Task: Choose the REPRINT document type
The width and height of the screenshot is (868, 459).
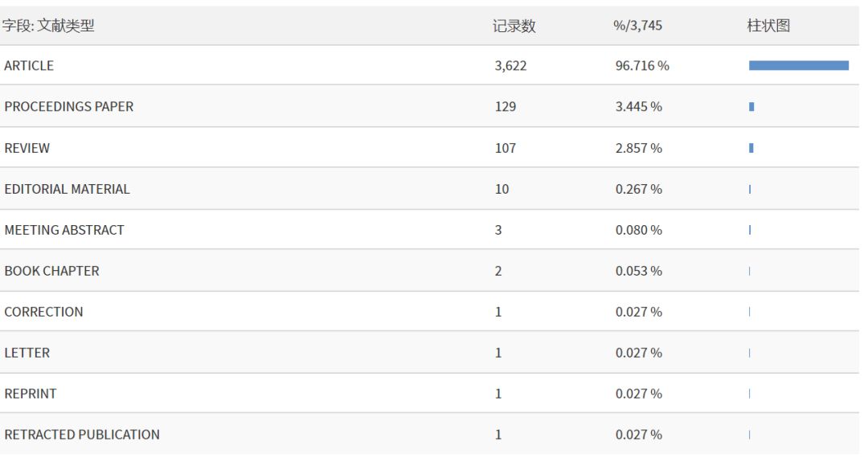Action: click(31, 395)
